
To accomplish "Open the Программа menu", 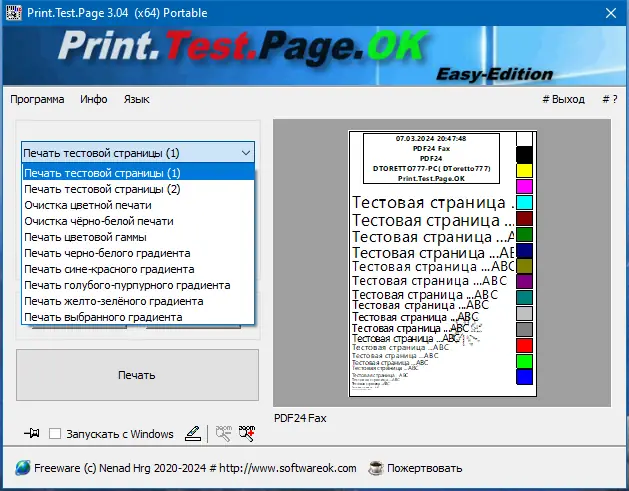I will 37,99.
